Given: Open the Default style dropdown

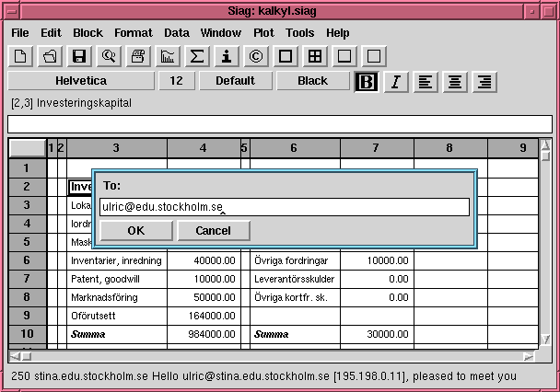Looking at the screenshot, I should coord(236,81).
